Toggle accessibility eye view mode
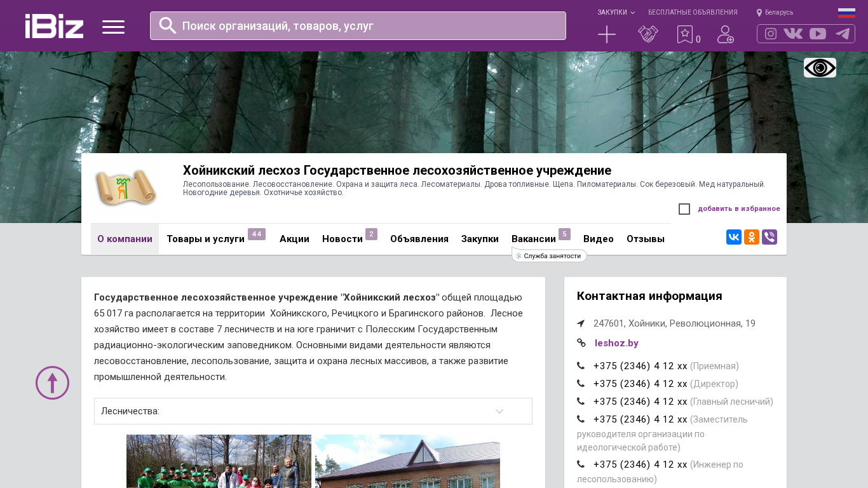The image size is (868, 488). pyautogui.click(x=820, y=67)
